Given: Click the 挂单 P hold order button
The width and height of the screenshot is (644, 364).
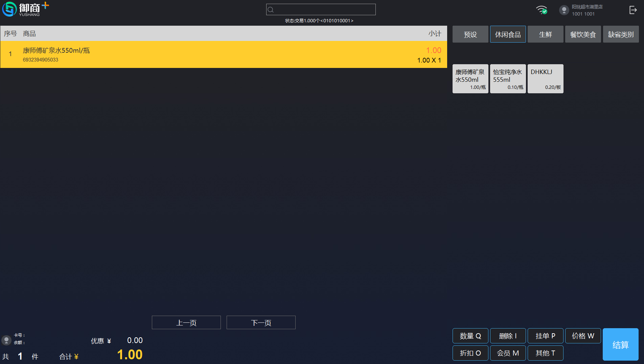Looking at the screenshot, I should (545, 336).
